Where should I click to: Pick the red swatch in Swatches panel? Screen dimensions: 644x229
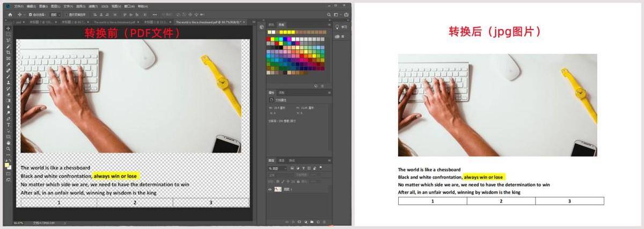click(x=268, y=39)
